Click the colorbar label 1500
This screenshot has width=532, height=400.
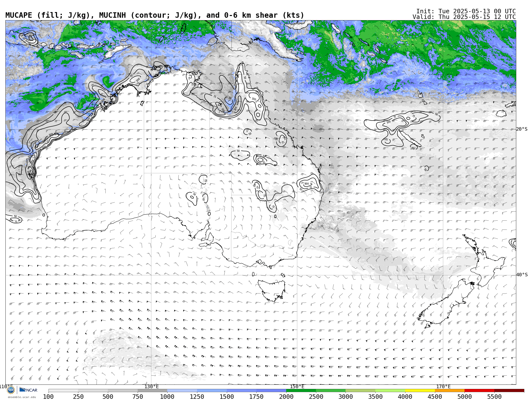click(x=227, y=397)
